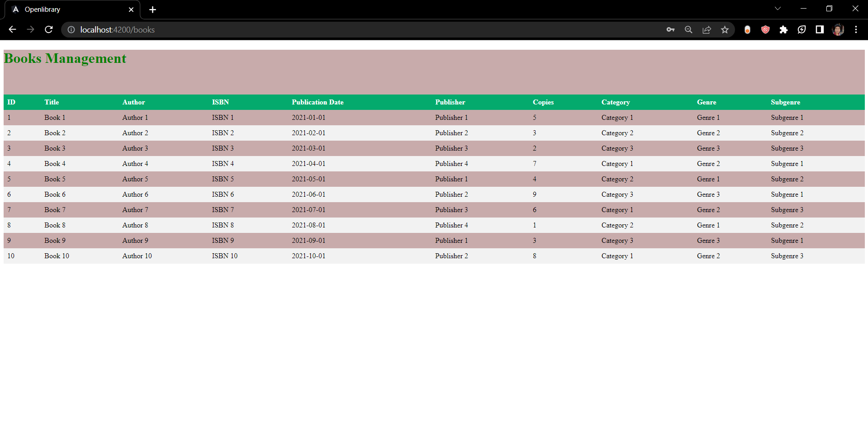The height and width of the screenshot is (445, 868).
Task: Click the zoom magnifier icon in address bar
Action: (x=688, y=29)
